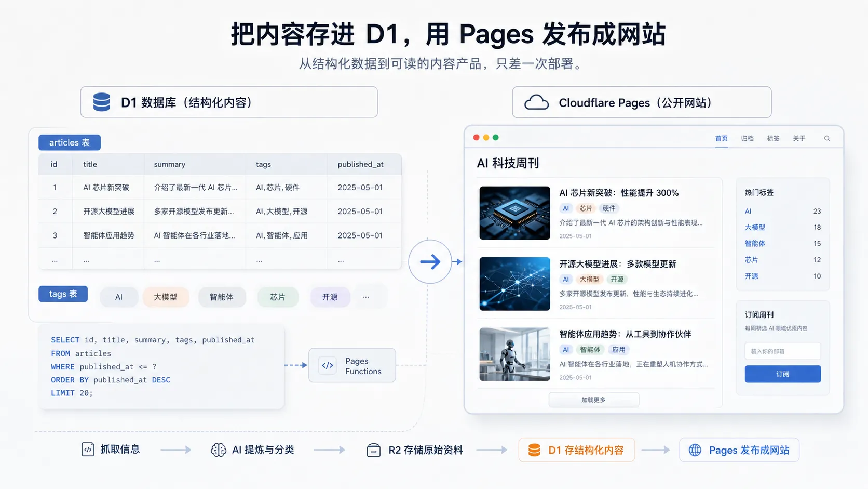Click the R2 存储原始资料 step label

click(x=426, y=450)
